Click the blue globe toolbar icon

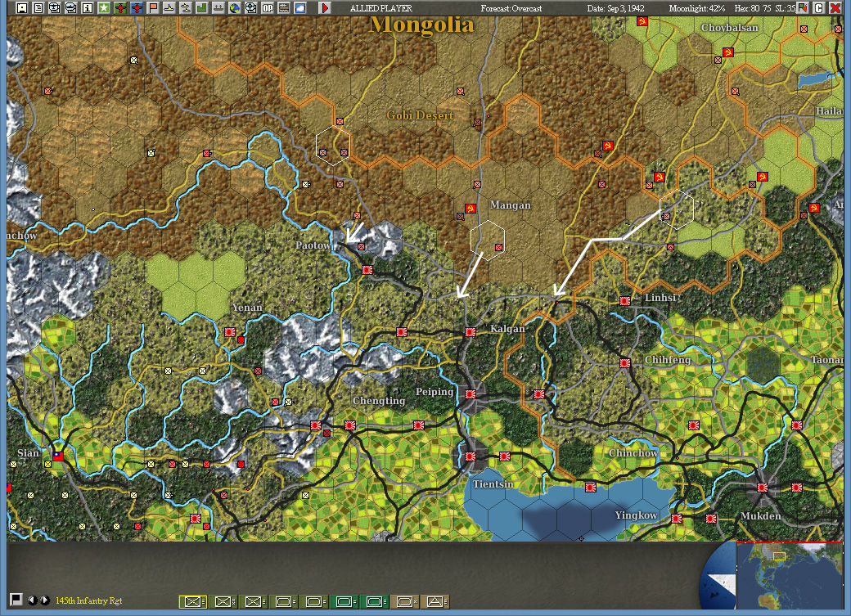[235, 7]
